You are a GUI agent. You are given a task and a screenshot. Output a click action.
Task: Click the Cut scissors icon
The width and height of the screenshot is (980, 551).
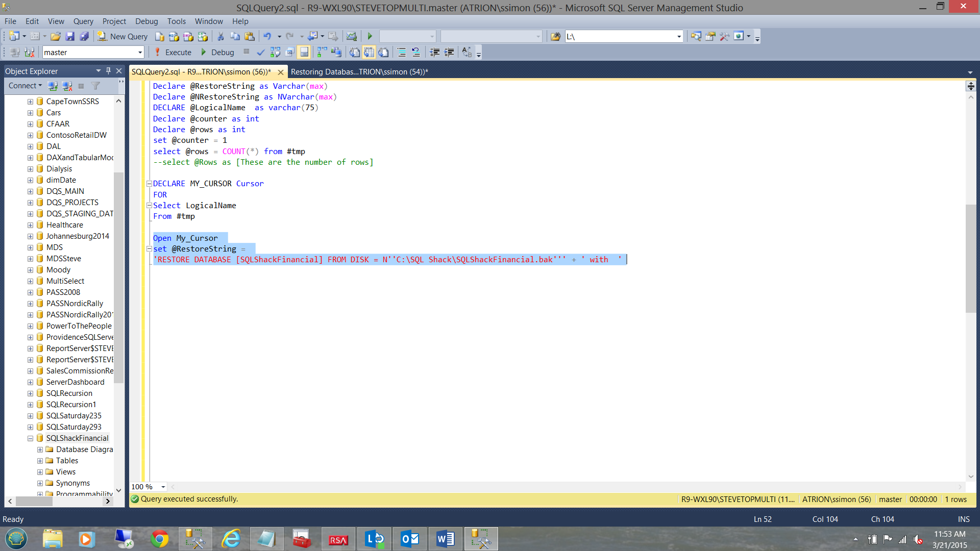(x=220, y=37)
